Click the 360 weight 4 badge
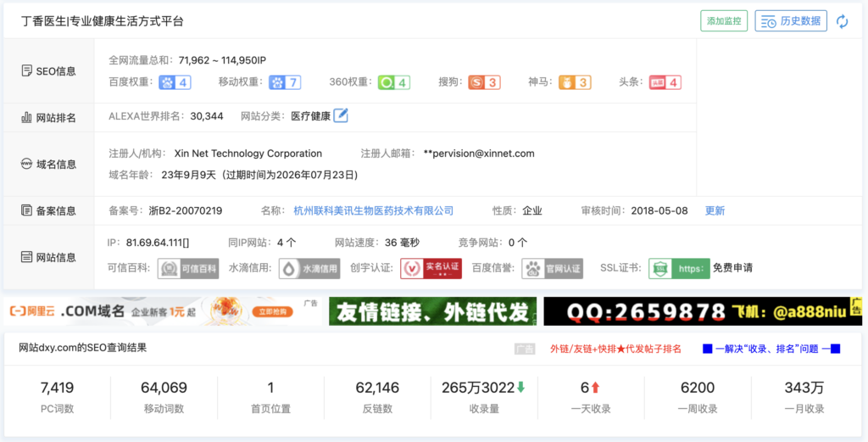The width and height of the screenshot is (868, 442). tap(393, 82)
